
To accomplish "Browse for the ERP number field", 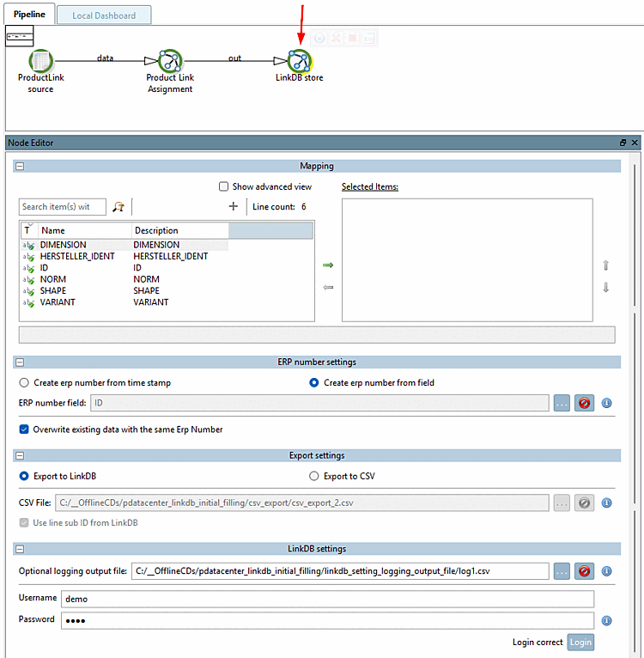I will pyautogui.click(x=562, y=403).
